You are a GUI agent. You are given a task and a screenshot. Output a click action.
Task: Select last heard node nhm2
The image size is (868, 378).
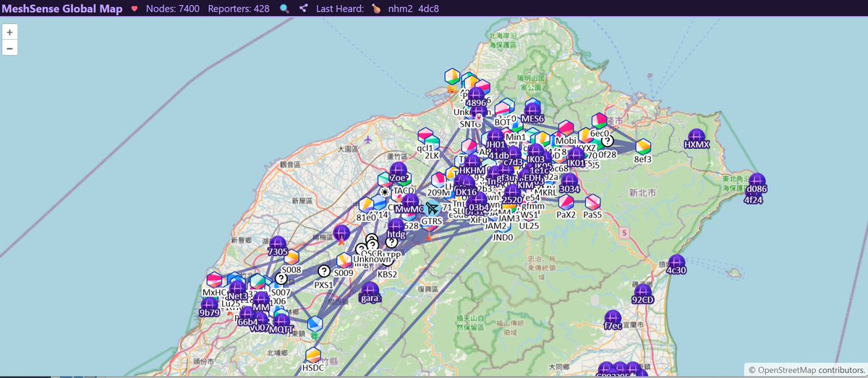pyautogui.click(x=400, y=9)
